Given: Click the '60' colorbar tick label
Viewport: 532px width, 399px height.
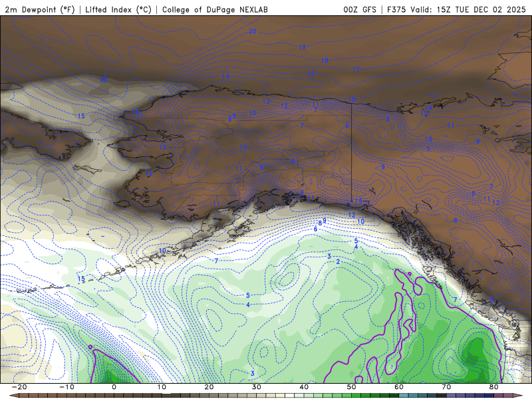Looking at the screenshot, I should pyautogui.click(x=399, y=387).
